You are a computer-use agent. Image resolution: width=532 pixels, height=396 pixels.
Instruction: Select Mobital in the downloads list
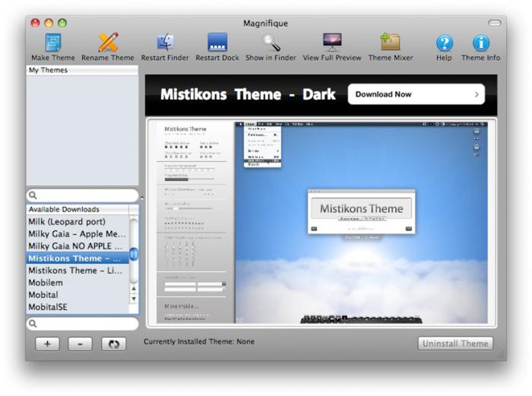pyautogui.click(x=78, y=295)
